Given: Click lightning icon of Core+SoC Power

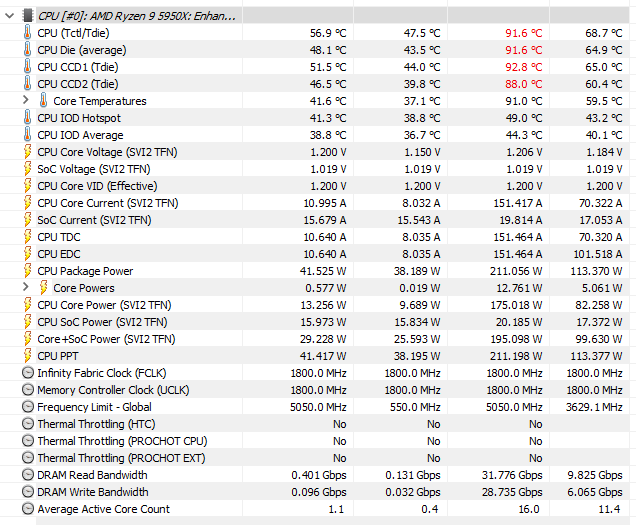Looking at the screenshot, I should pos(27,339).
